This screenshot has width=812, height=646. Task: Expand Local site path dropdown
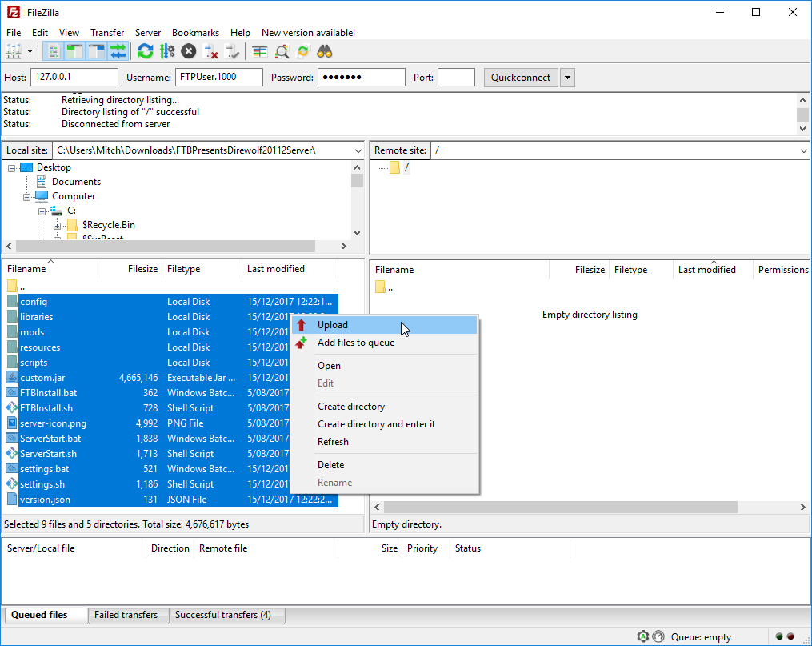(x=358, y=150)
